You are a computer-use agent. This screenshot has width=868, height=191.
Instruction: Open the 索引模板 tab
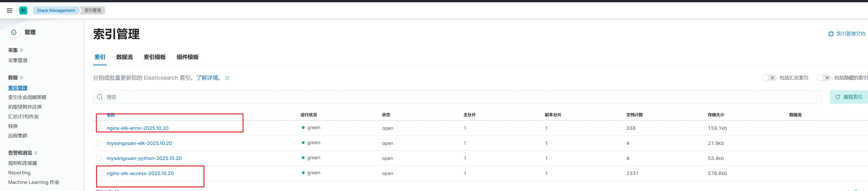coord(154,57)
